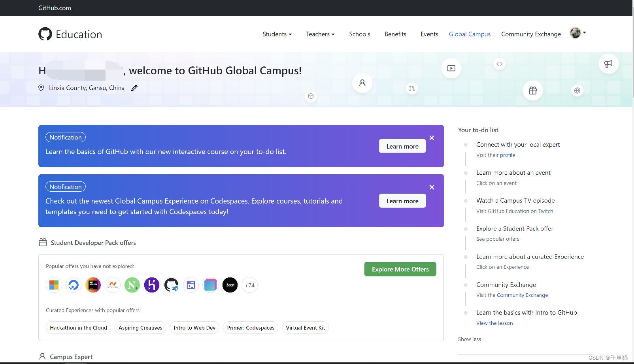Expand the Students dropdown menu
This screenshot has height=364, width=634.
coord(277,34)
